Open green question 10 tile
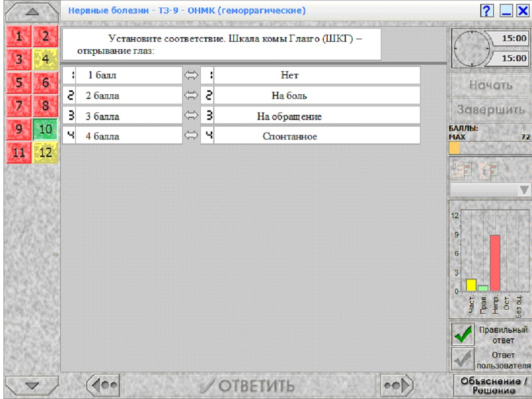This screenshot has width=532, height=399. tap(46, 129)
